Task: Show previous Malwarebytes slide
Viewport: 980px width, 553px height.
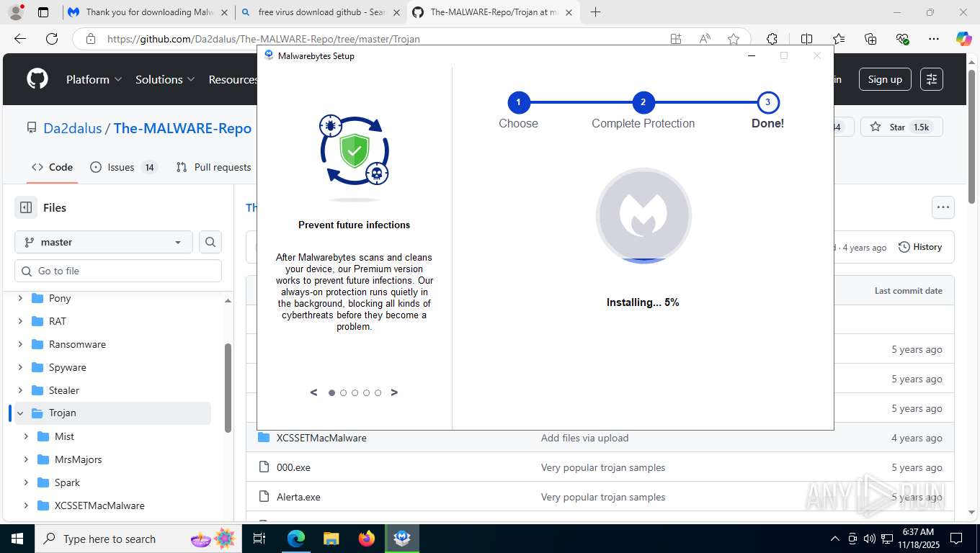Action: (313, 392)
